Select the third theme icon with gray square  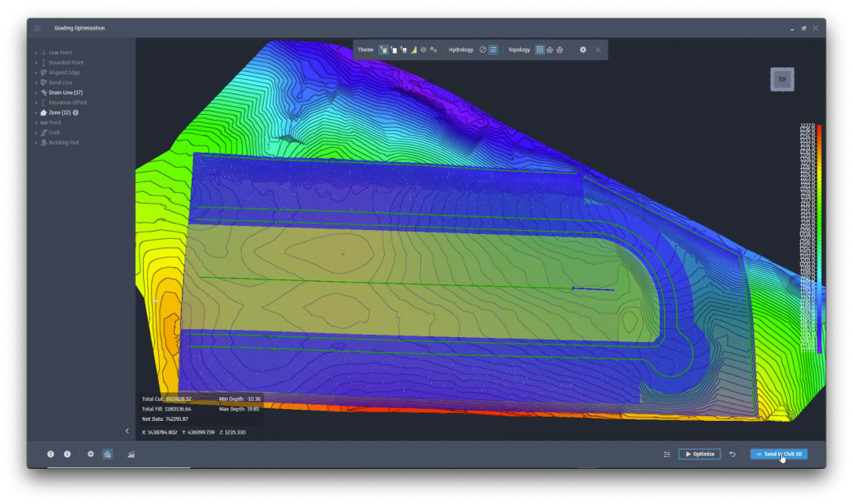point(403,50)
